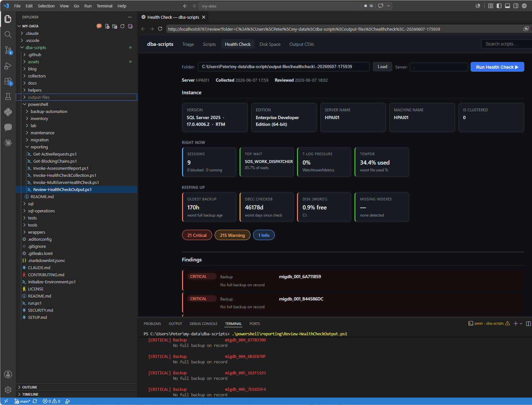Expand the backup-automation folder
This screenshot has width=532, height=405.
coord(27,111)
